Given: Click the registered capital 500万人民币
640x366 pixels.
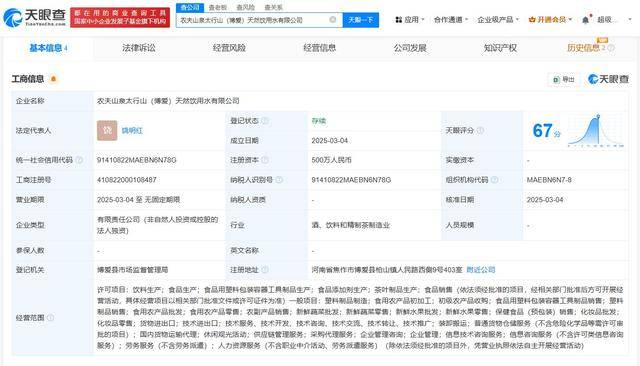Looking at the screenshot, I should pos(331,160).
